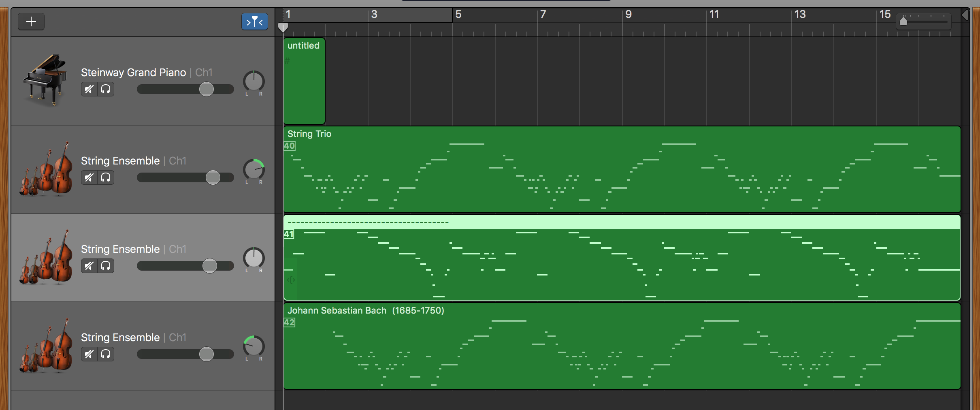Click bar 7 in the timeline ruler

tap(543, 15)
